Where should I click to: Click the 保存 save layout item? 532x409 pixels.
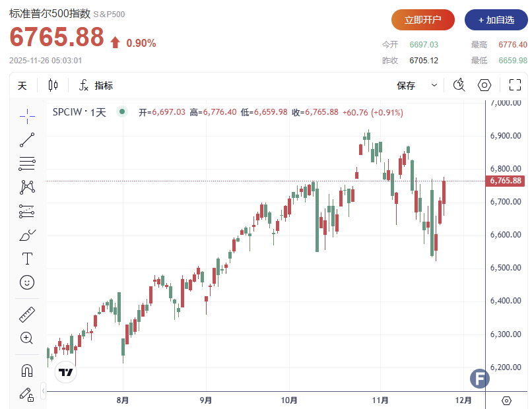tap(406, 85)
